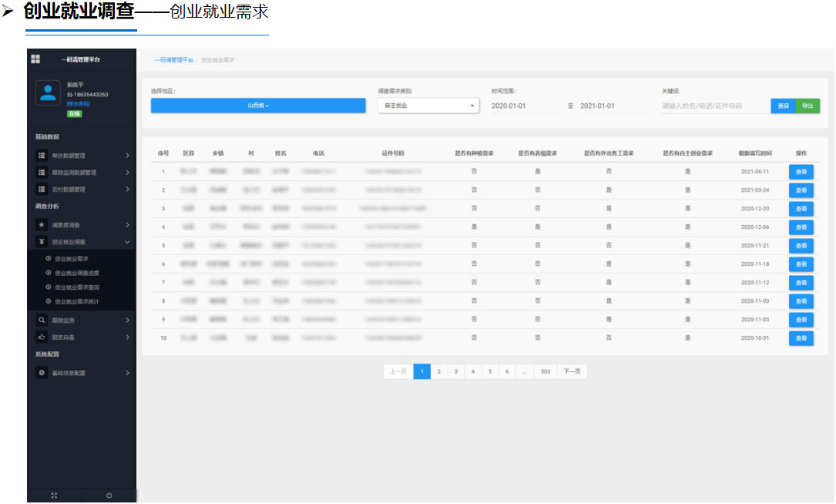
Task: Go to page 4 in pagination
Action: [473, 371]
